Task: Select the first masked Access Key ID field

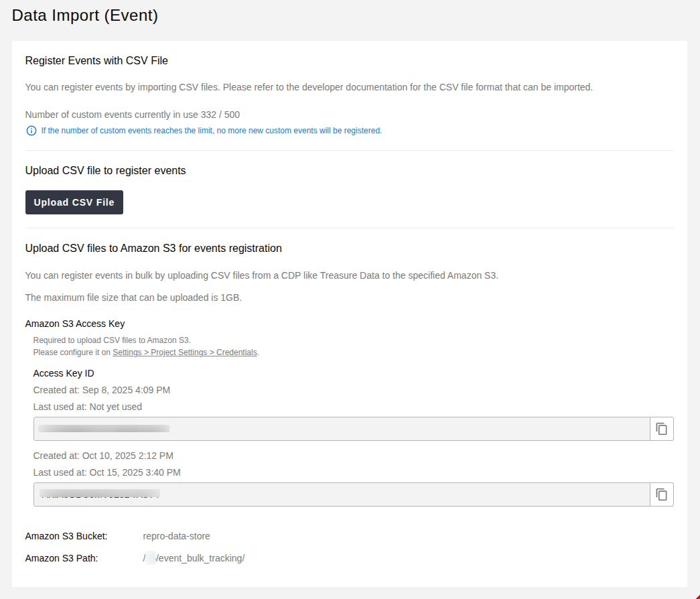Action: [x=268, y=428]
